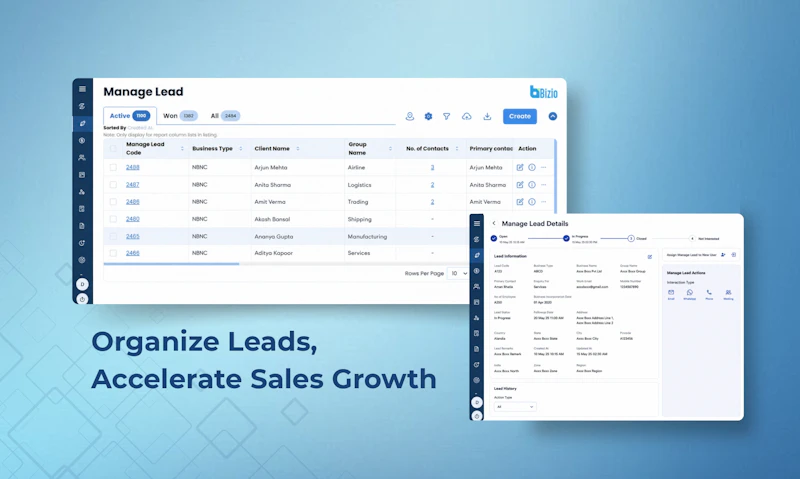This screenshot has width=800, height=479.
Task: Go back from Manage Lead Details
Action: point(494,223)
